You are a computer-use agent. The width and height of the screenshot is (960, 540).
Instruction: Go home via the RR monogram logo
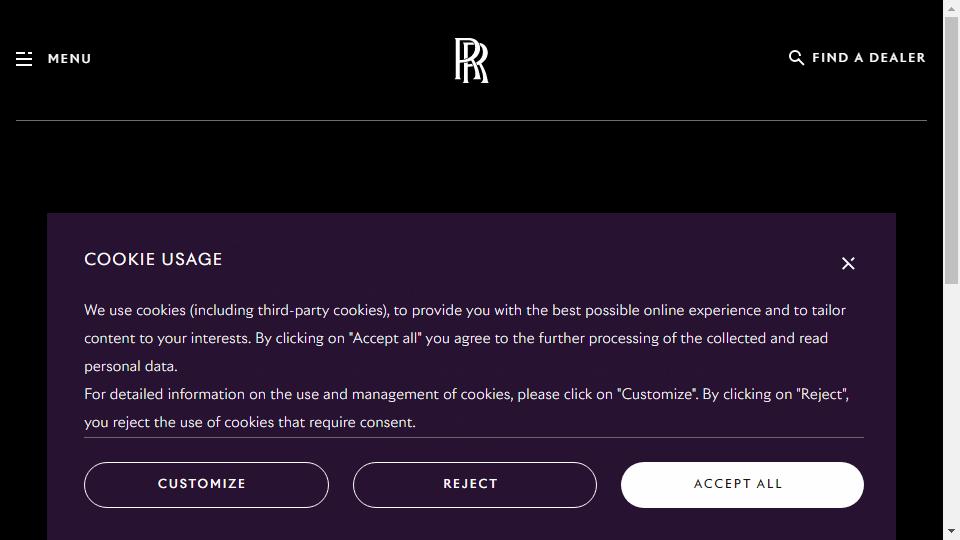tap(471, 60)
